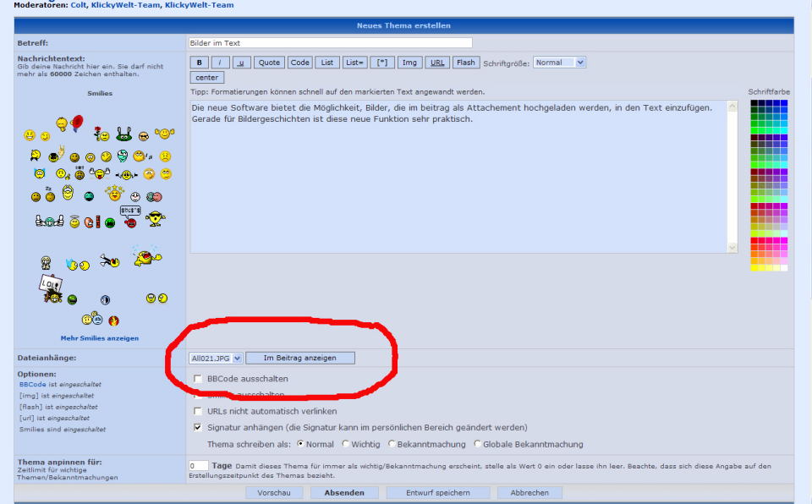Enable BBCode ausschalten checkbox
This screenshot has width=812, height=504.
(x=198, y=379)
